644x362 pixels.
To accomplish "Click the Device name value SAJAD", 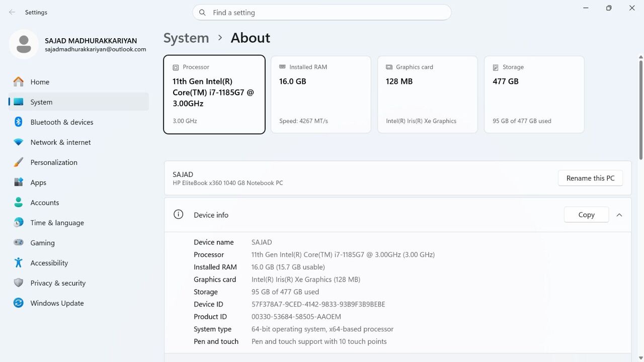I will (x=262, y=242).
